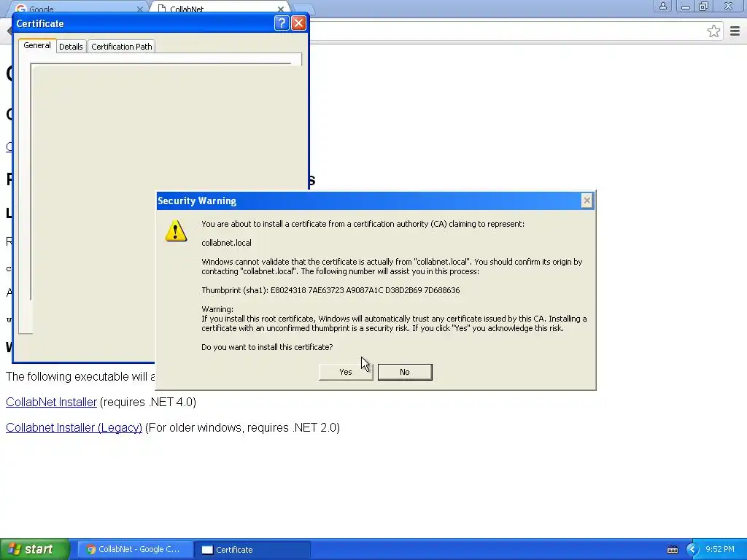Click the yellow warning triangle icon
The height and width of the screenshot is (560, 747).
coord(176,231)
